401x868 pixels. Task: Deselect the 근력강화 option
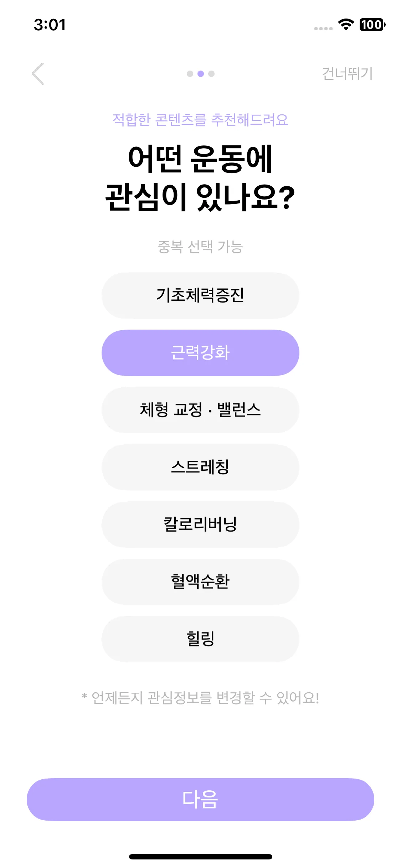200,353
